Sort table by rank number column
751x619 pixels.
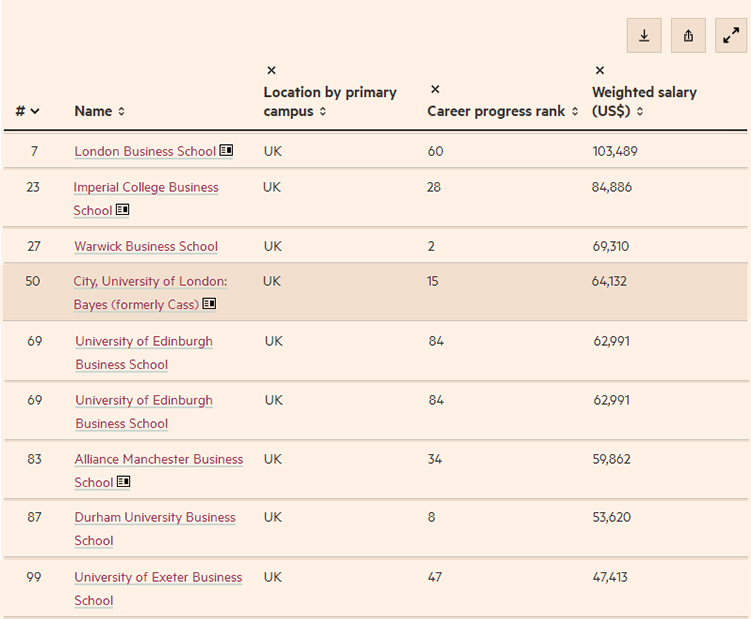tap(28, 111)
